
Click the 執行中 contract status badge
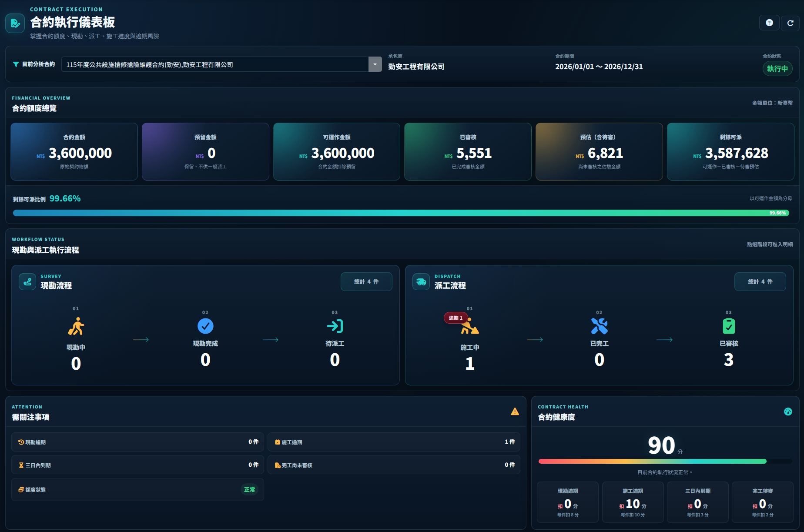777,69
